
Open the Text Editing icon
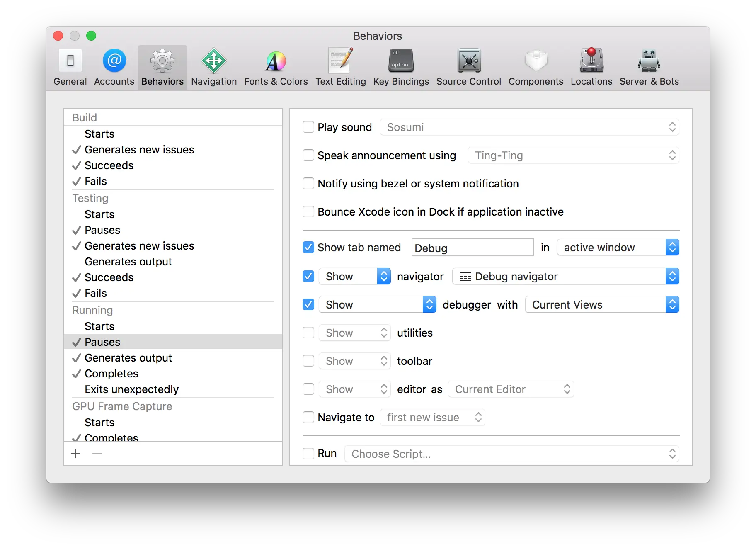point(341,61)
